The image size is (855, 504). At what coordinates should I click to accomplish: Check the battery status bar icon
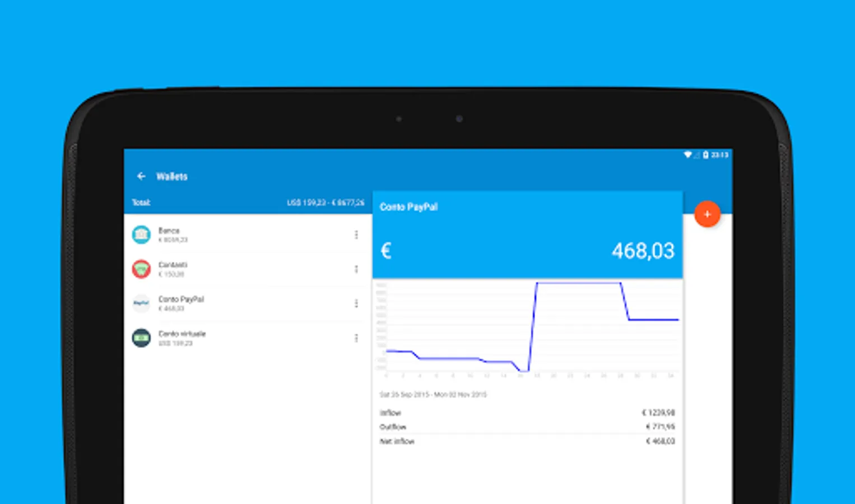[706, 155]
